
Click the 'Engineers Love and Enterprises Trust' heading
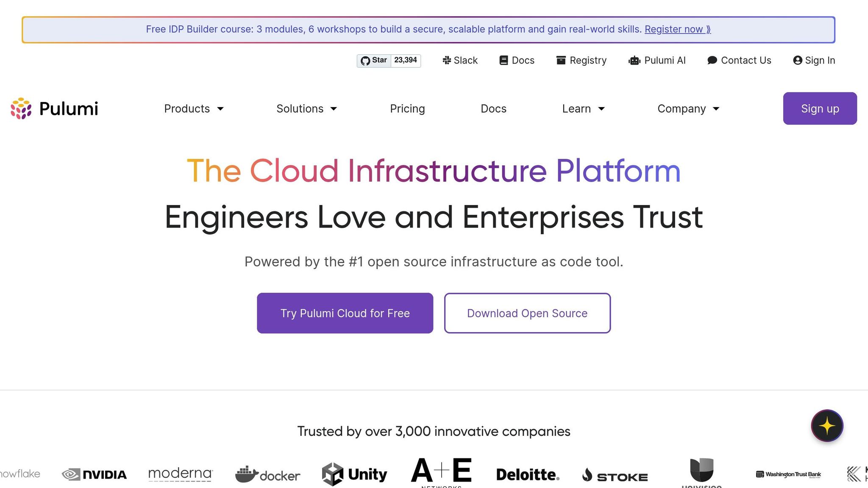[x=434, y=217]
